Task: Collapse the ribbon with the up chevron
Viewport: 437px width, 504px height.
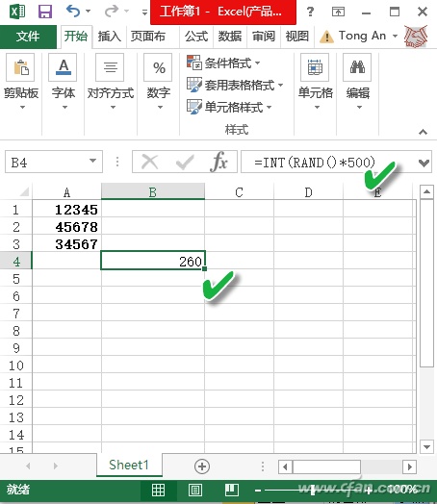Action: tap(423, 132)
